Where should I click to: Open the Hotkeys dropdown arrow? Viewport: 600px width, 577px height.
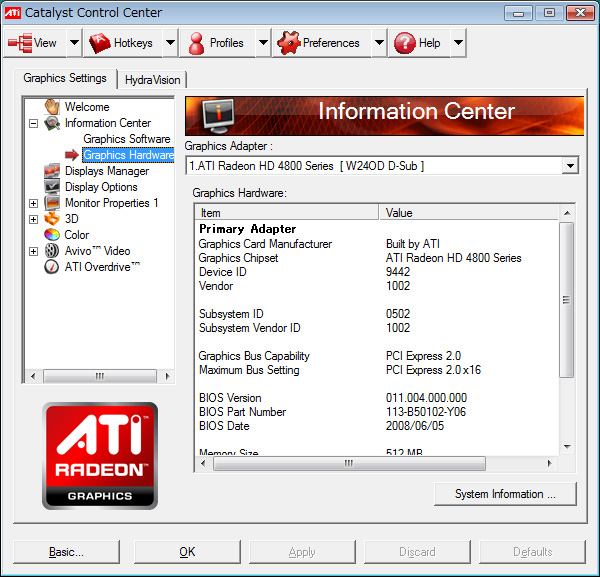tap(170, 43)
